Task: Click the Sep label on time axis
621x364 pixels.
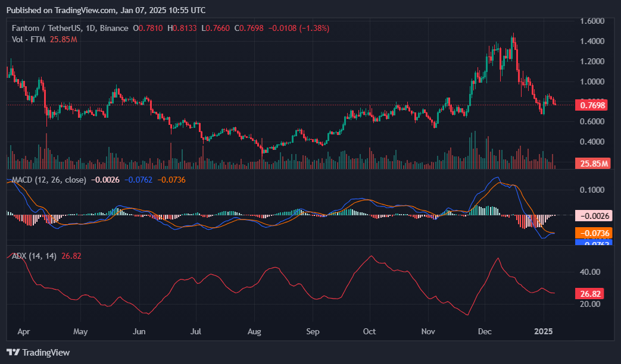Action: point(313,331)
